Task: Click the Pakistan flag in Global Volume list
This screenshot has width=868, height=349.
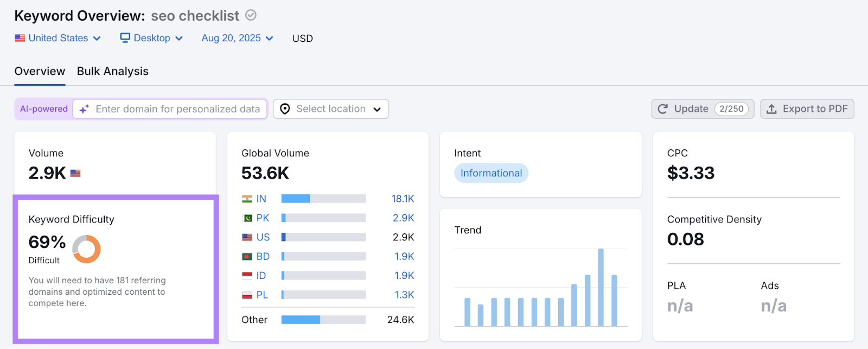Action: [247, 218]
